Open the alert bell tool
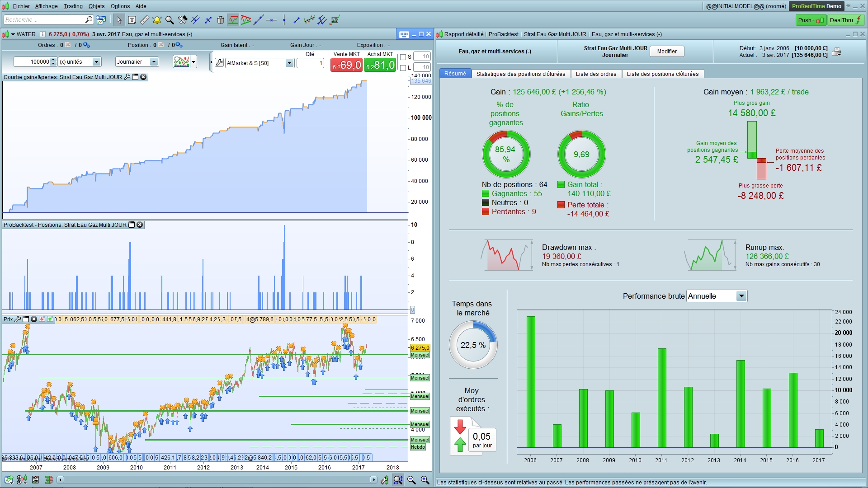Viewport: 868px width, 488px height. point(157,20)
